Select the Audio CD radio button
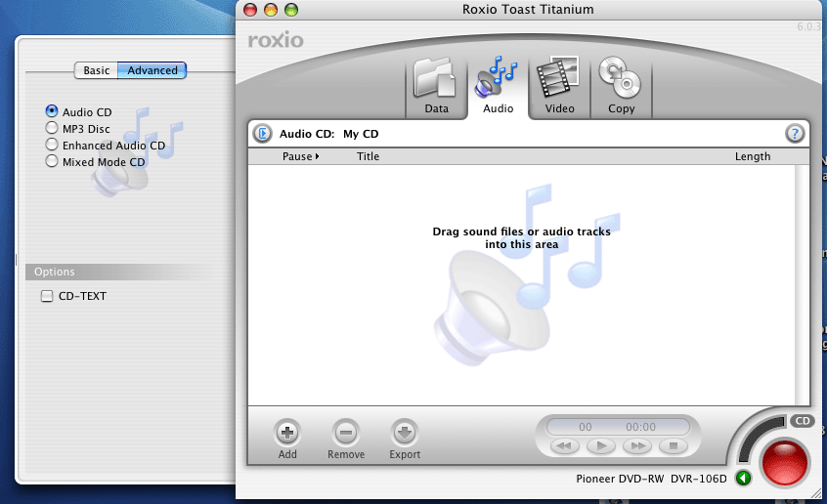The height and width of the screenshot is (504, 827). point(52,111)
